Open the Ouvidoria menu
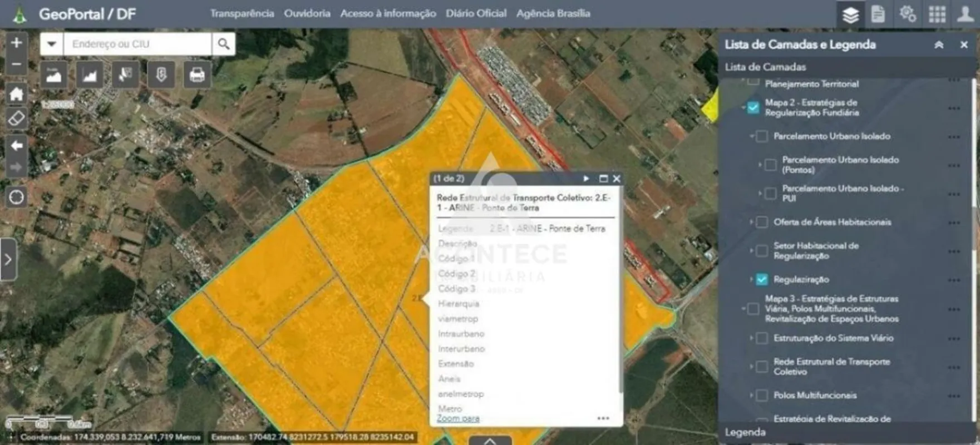This screenshot has width=980, height=445. (307, 13)
